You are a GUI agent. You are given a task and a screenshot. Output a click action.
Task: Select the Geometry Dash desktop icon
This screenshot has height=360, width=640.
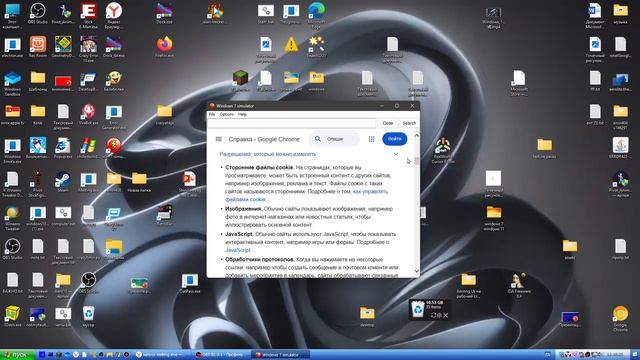coord(63,47)
